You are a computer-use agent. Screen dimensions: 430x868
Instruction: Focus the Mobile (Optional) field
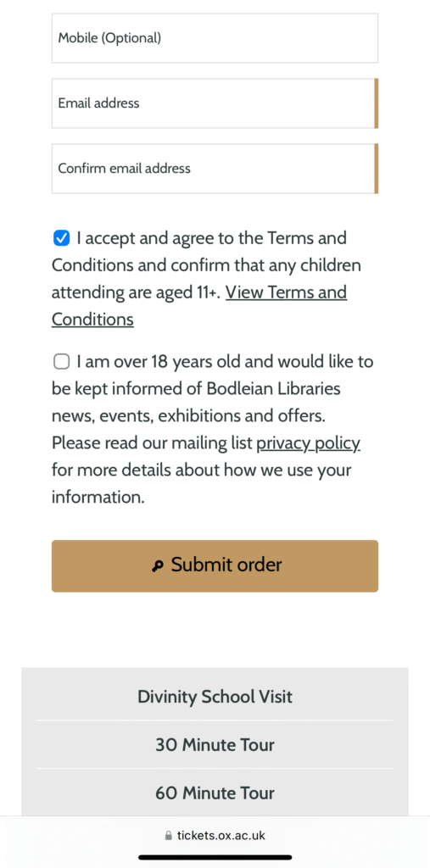pos(215,38)
